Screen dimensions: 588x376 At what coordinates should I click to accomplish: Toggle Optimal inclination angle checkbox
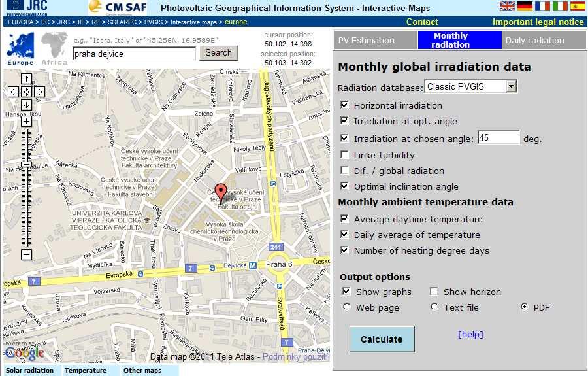click(x=344, y=186)
